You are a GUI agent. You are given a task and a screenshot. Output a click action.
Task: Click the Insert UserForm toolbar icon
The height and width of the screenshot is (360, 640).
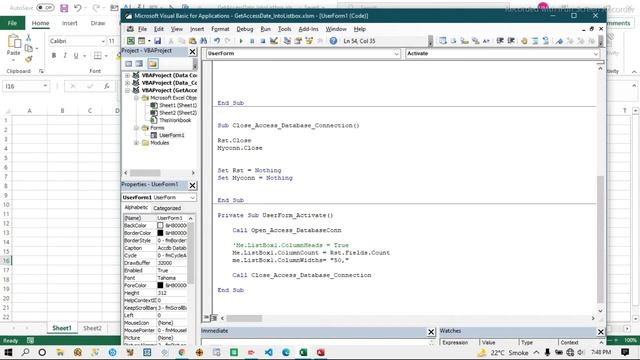pyautogui.click(x=141, y=41)
